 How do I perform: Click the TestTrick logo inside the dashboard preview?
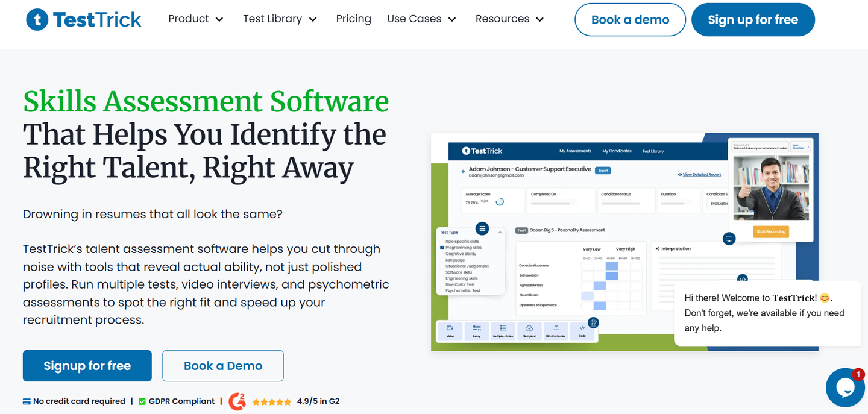[482, 151]
